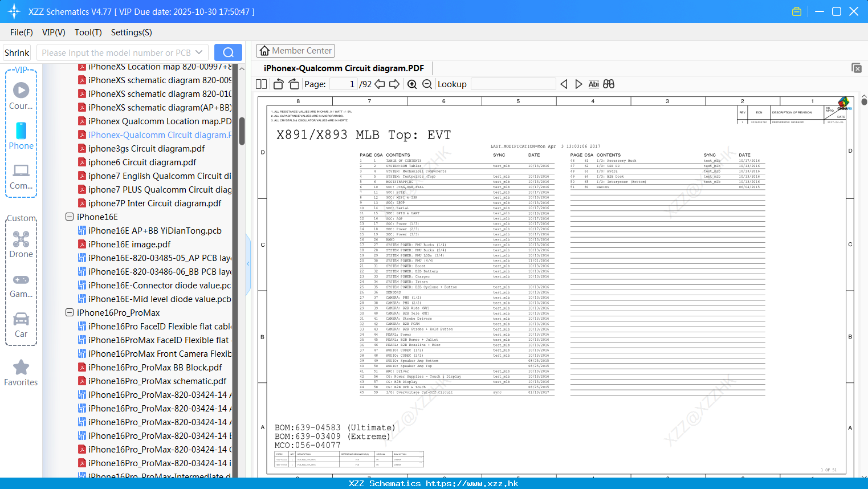Open iPhone16E-820-03485-05_AP PCB layout
This screenshot has width=868, height=489.
(155, 258)
